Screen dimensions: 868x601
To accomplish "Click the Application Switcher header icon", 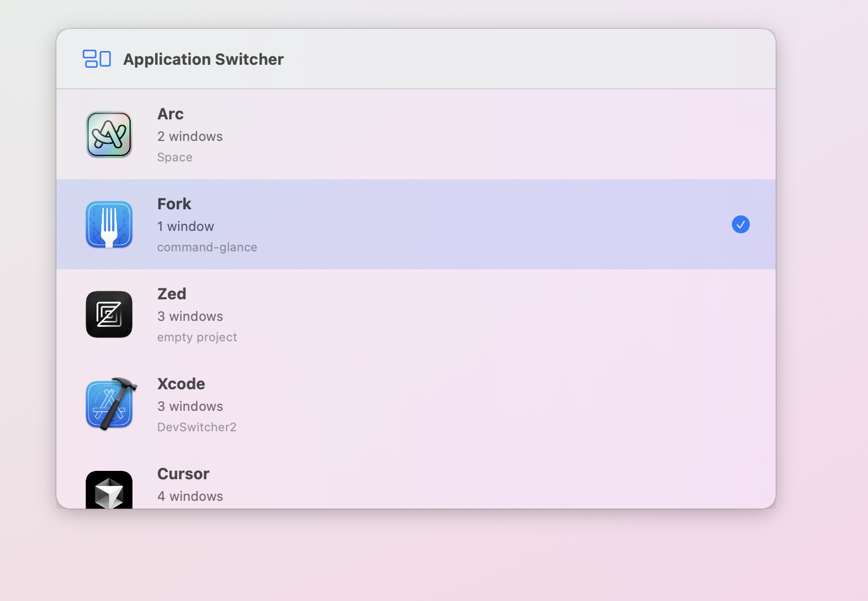I will pos(97,59).
